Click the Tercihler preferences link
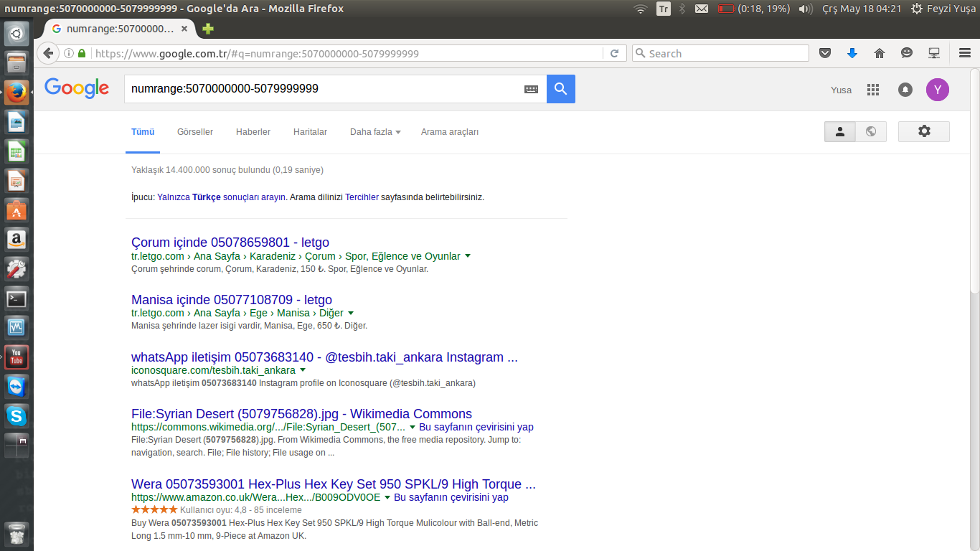This screenshot has height=551, width=980. point(362,197)
